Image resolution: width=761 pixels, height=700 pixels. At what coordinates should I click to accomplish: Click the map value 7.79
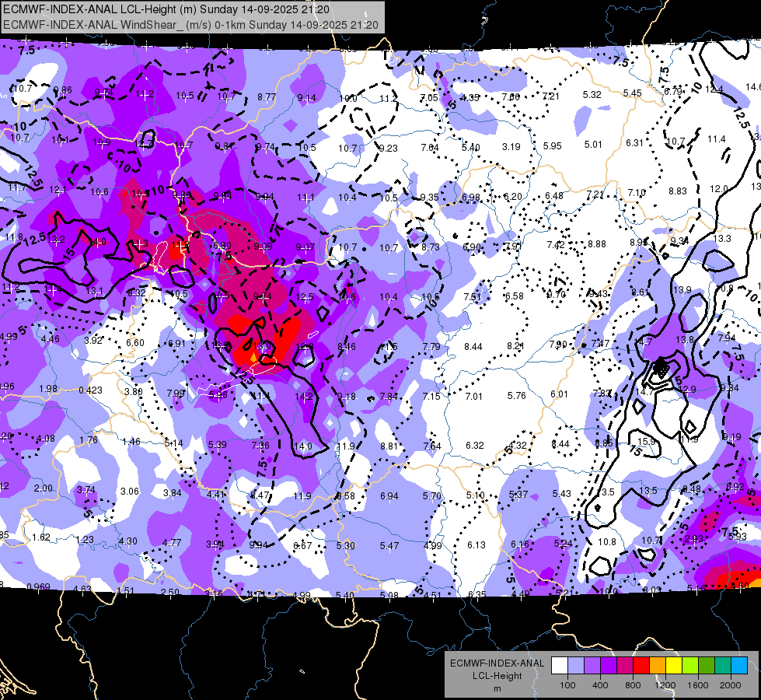(431, 346)
